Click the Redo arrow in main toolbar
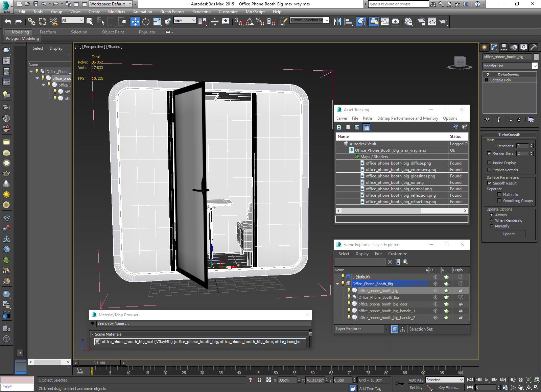This screenshot has height=392, width=541. click(19, 22)
